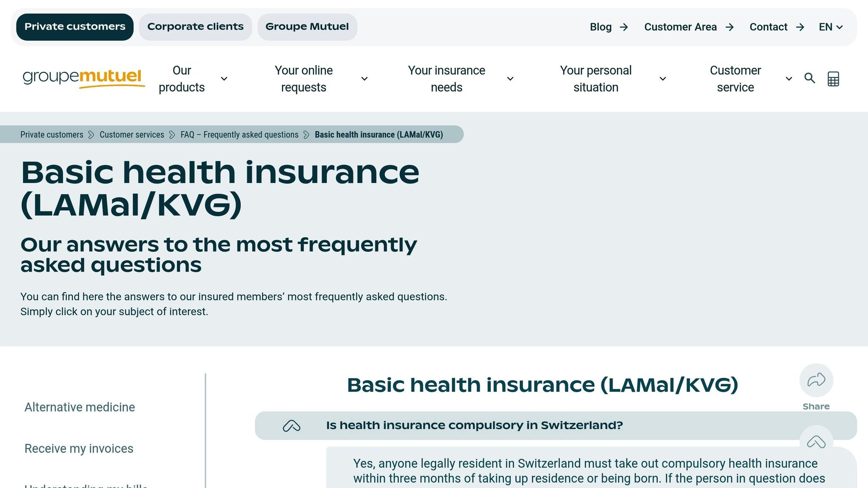868x488 pixels.
Task: Click the 'Yes, anyone legally resident' answer text
Action: tap(589, 471)
